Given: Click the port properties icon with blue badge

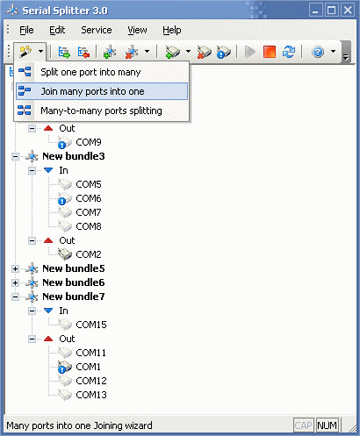Looking at the screenshot, I should tap(224, 52).
